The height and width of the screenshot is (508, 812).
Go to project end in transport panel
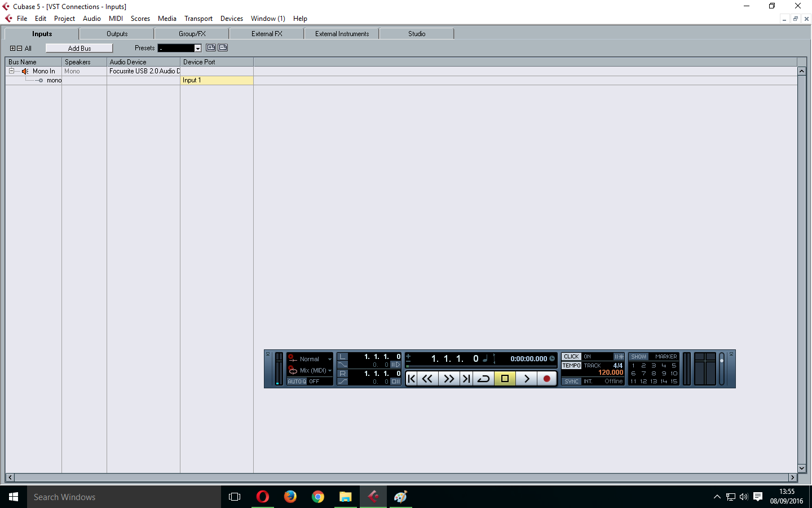466,379
